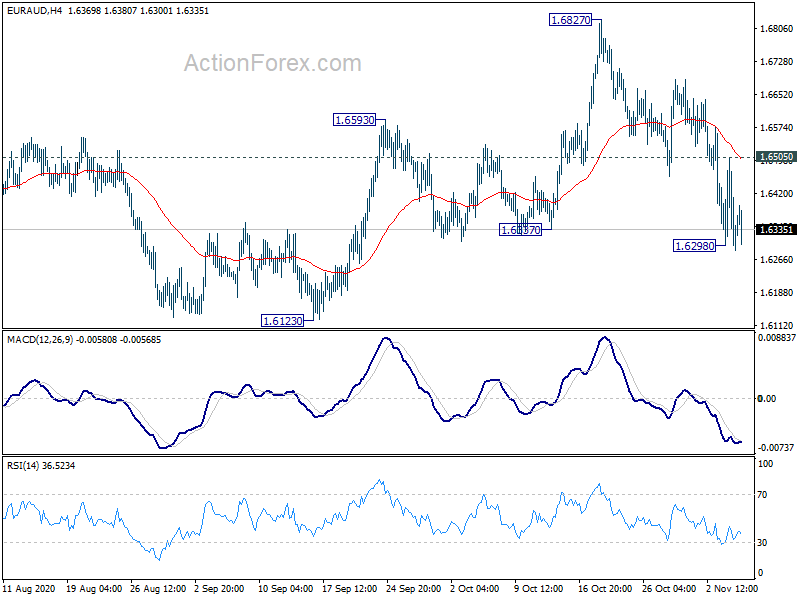Click the 2 Oct 04:00 time label

pyautogui.click(x=474, y=589)
